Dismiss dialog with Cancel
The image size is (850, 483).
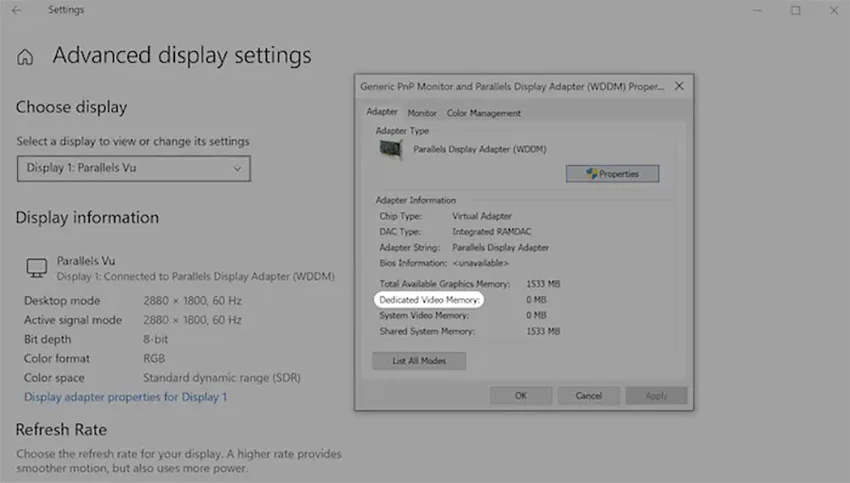coord(589,396)
